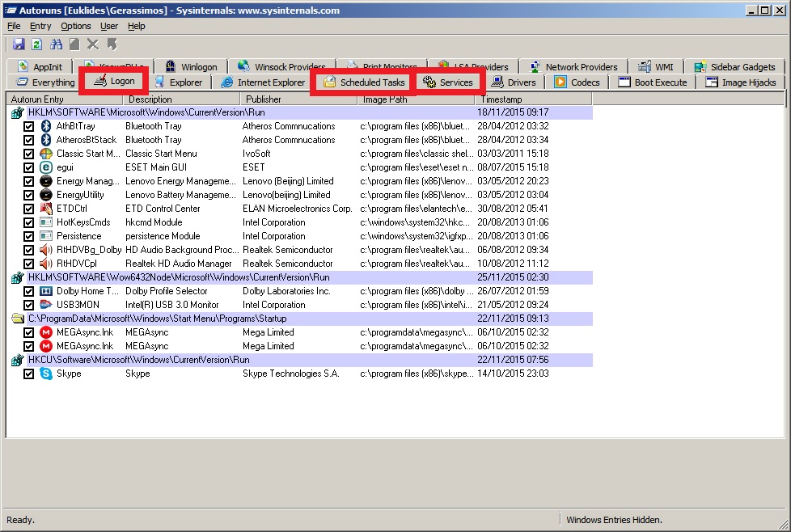Switch to the Everything tab

pyautogui.click(x=45, y=82)
